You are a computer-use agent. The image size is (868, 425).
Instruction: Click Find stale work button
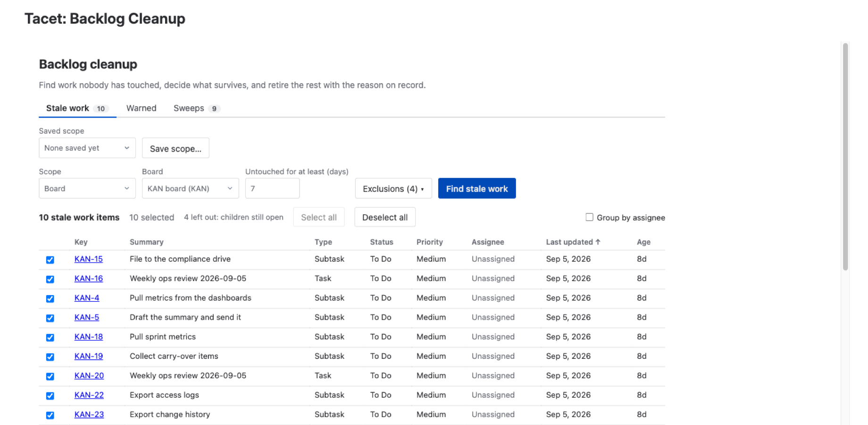(x=477, y=188)
